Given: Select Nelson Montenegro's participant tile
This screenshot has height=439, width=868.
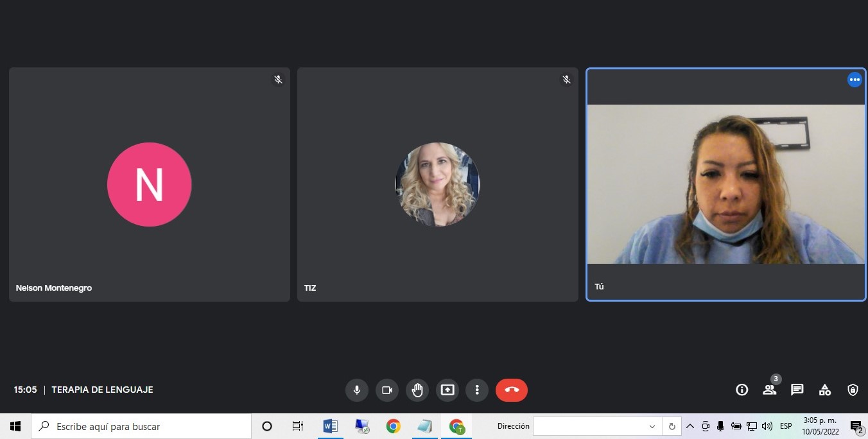Looking at the screenshot, I should click(x=150, y=184).
